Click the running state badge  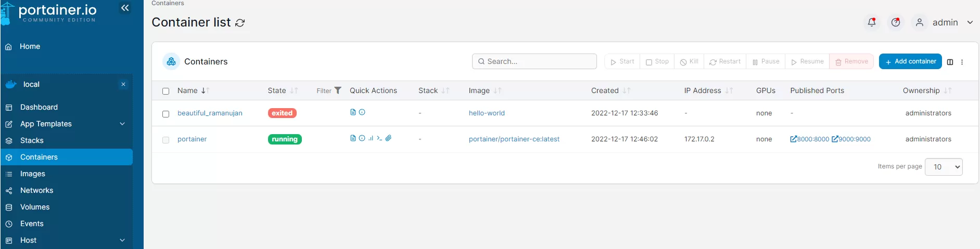(285, 139)
